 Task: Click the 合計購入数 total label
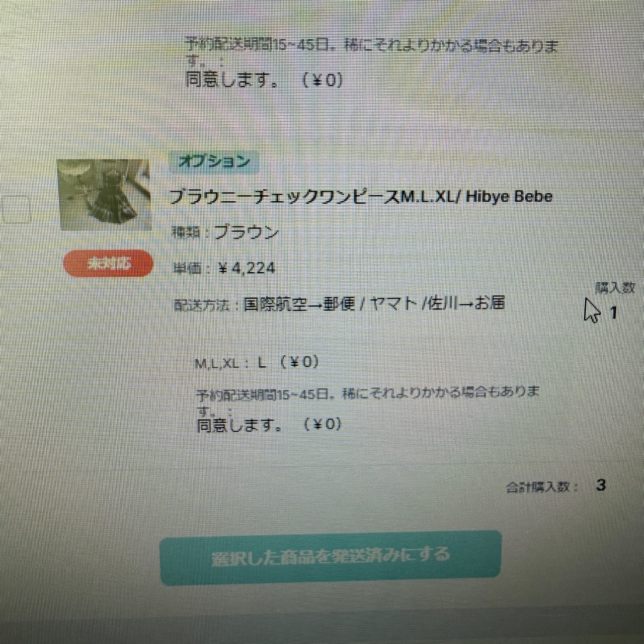click(542, 487)
